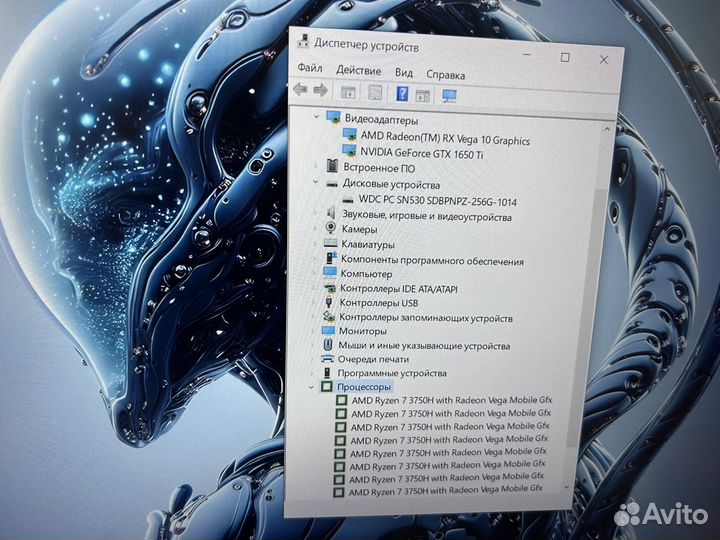Open the Действие menu
Image resolution: width=720 pixels, height=540 pixels.
(x=359, y=71)
